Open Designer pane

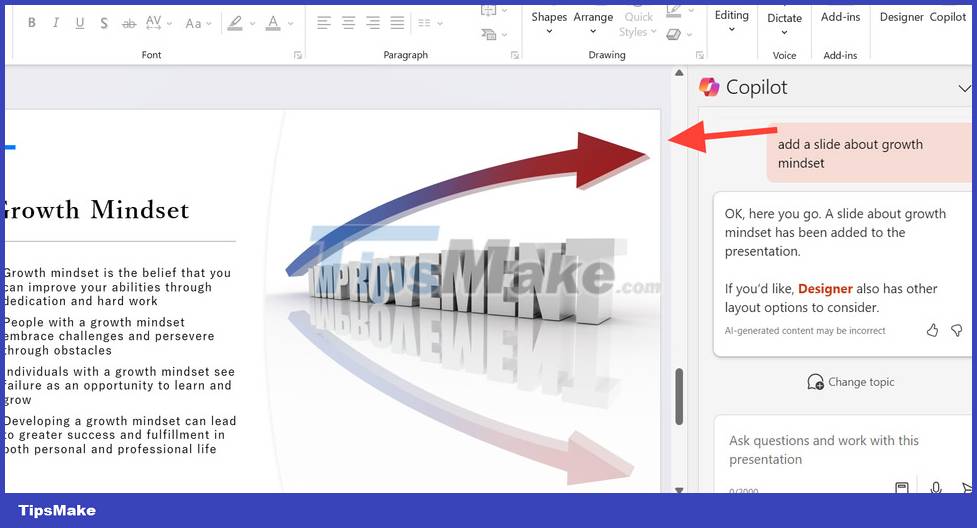click(x=902, y=17)
